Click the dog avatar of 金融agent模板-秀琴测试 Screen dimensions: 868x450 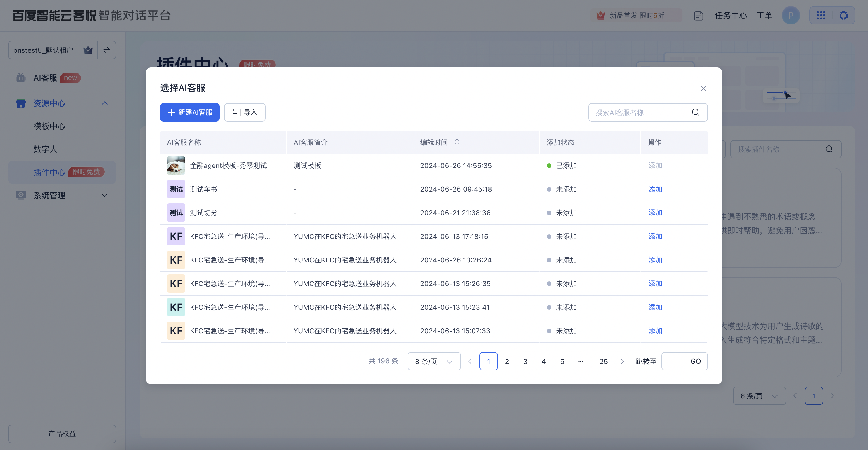pos(176,165)
